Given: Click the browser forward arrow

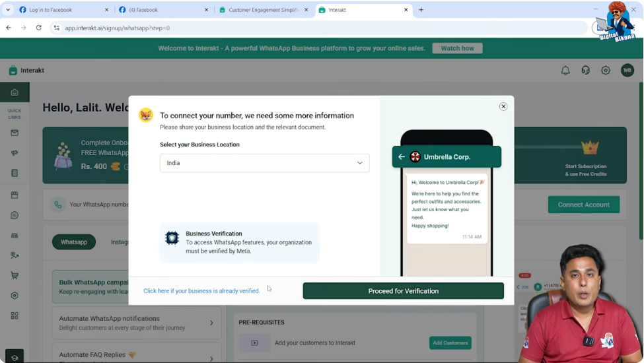Looking at the screenshot, I should [x=23, y=28].
